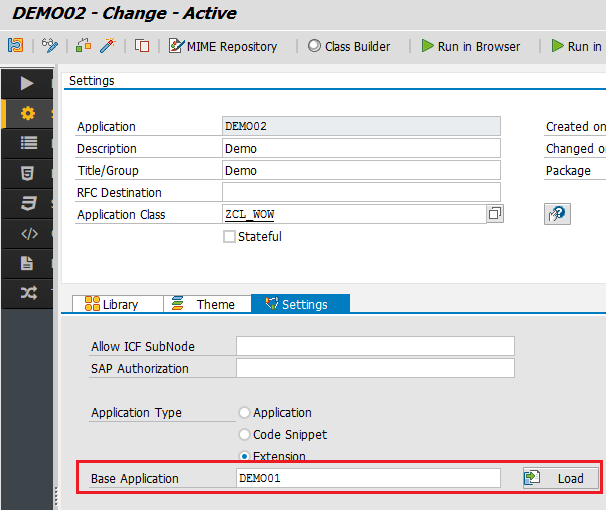Select the gear settings sidebar icon
The width and height of the screenshot is (606, 510).
point(28,114)
